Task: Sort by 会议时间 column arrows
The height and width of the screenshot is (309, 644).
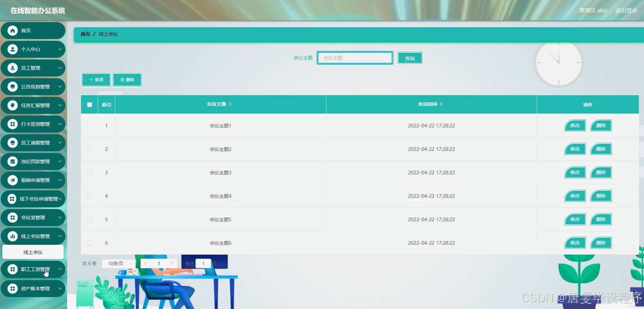Action: (x=441, y=104)
